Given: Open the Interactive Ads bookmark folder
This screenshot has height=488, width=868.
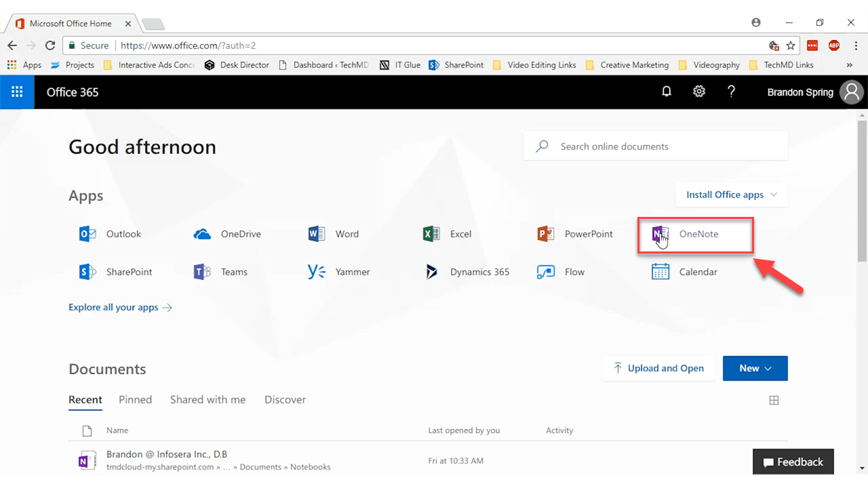Looking at the screenshot, I should click(149, 65).
